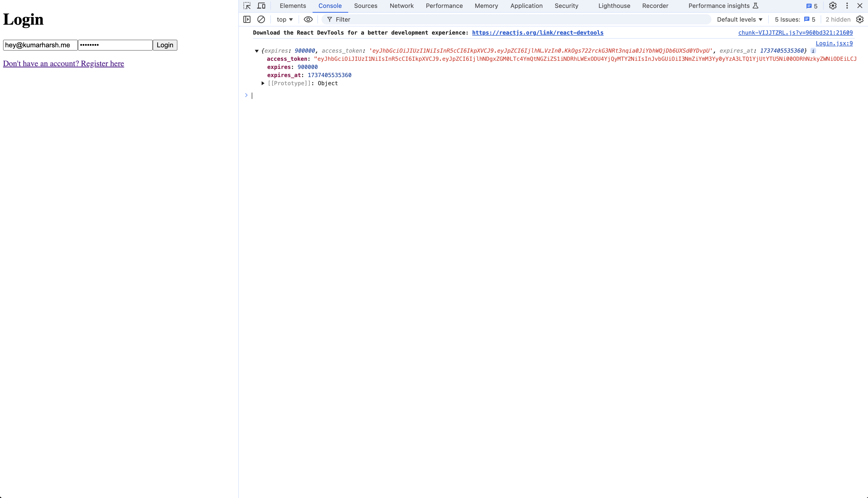Image resolution: width=868 pixels, height=498 pixels.
Task: Click the console Filter input field
Action: pos(513,20)
